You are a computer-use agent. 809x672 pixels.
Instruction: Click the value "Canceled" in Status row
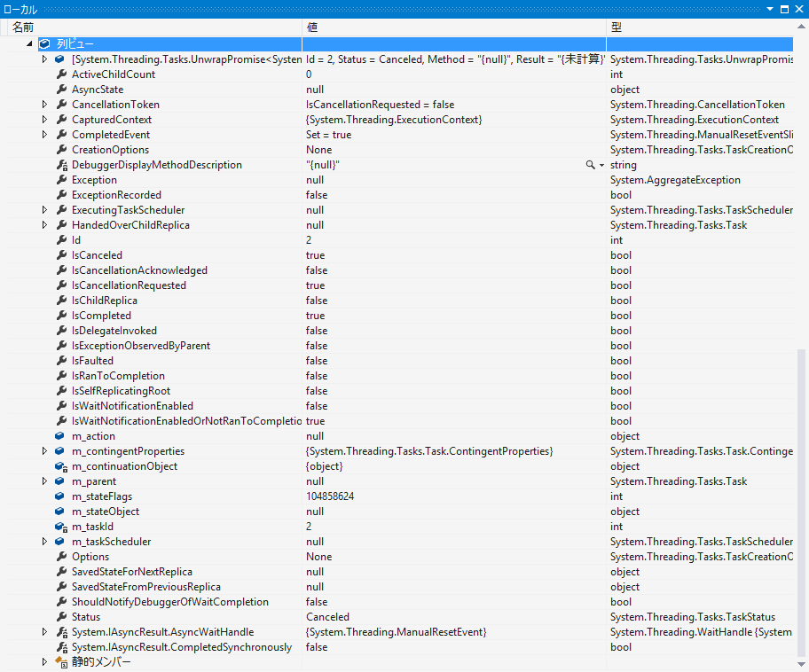(327, 617)
